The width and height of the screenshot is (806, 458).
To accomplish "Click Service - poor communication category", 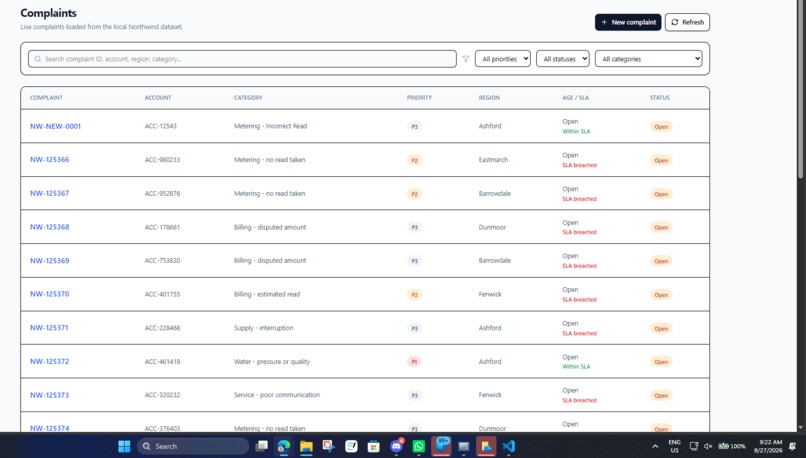I will pyautogui.click(x=277, y=395).
